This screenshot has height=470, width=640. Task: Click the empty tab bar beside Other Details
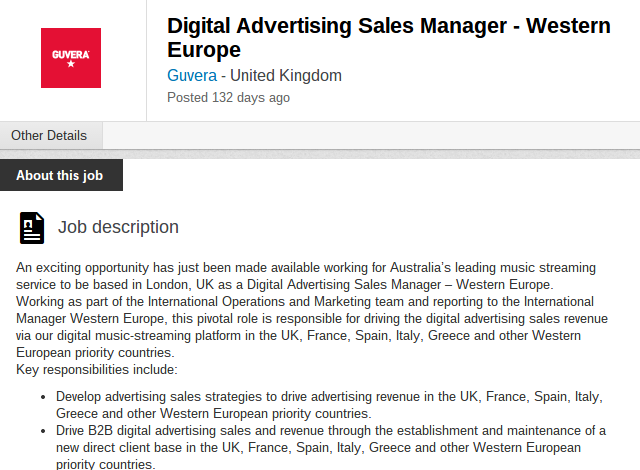371,135
